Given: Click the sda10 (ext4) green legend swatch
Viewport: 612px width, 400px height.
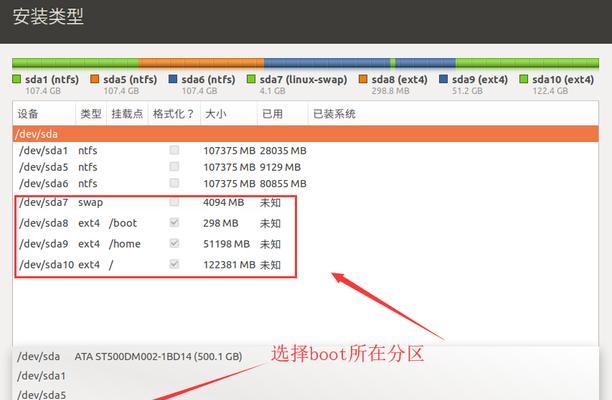Looking at the screenshot, I should pyautogui.click(x=524, y=79).
